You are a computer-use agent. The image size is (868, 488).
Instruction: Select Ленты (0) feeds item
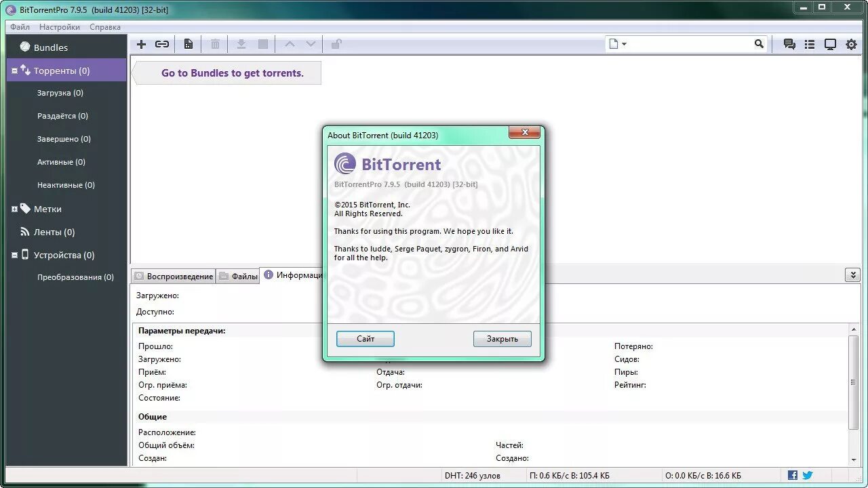click(x=54, y=232)
